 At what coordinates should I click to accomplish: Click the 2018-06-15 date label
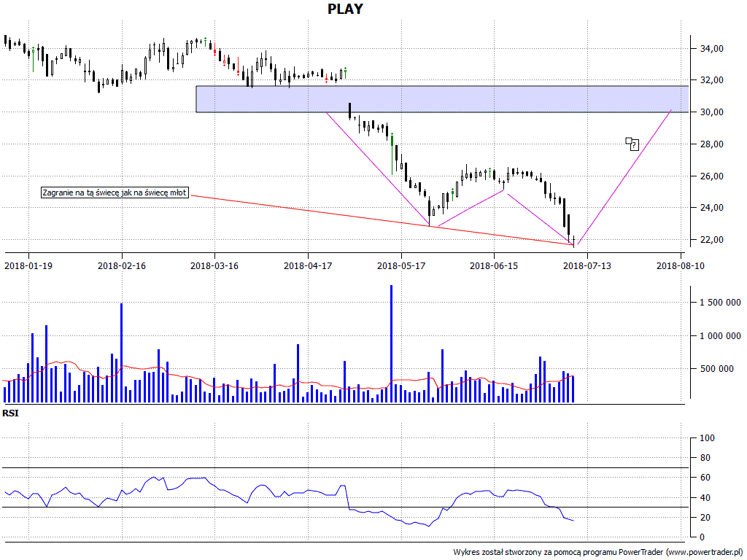point(494,265)
